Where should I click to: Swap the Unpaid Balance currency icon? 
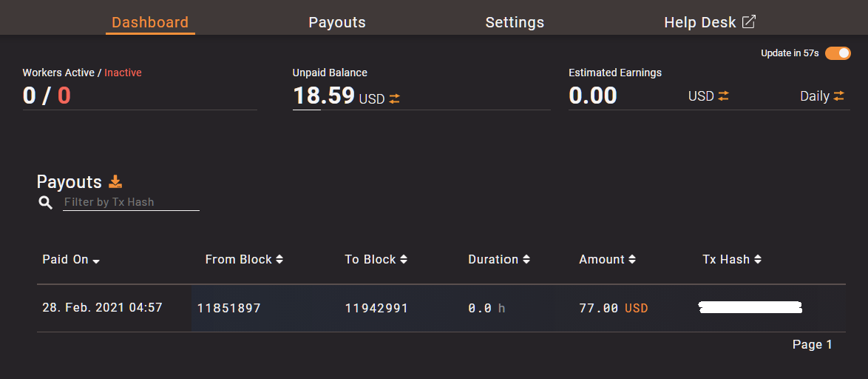(395, 98)
